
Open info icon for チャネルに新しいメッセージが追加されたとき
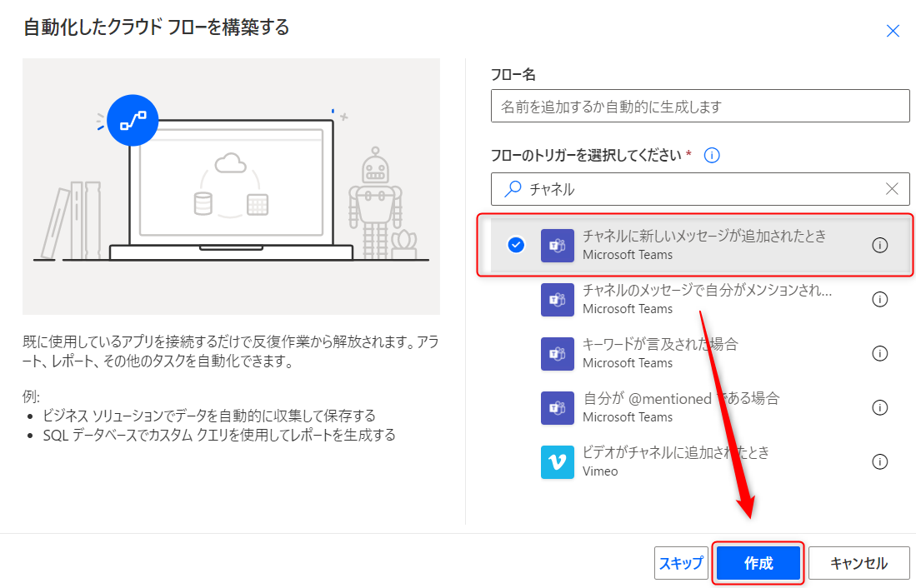click(880, 245)
